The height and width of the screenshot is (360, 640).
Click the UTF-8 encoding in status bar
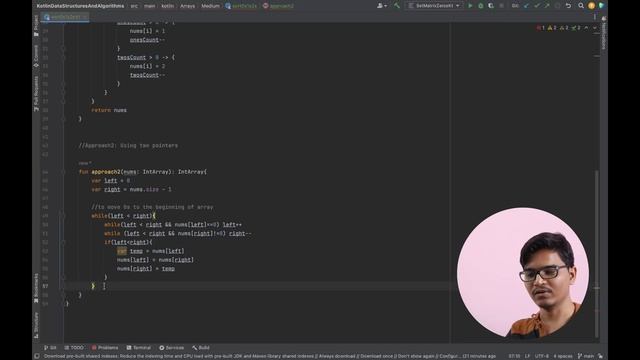pyautogui.click(x=542, y=356)
